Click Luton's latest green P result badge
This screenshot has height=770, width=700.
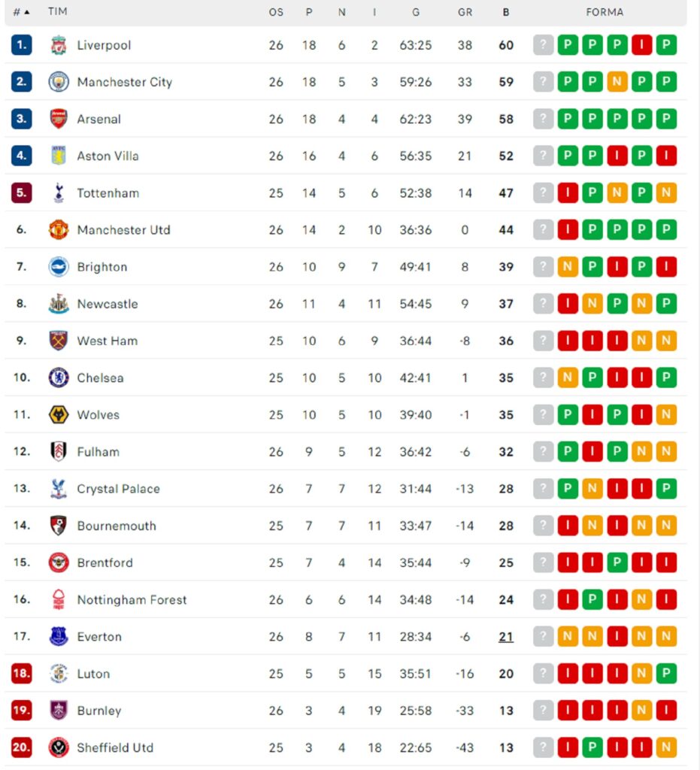pos(666,674)
